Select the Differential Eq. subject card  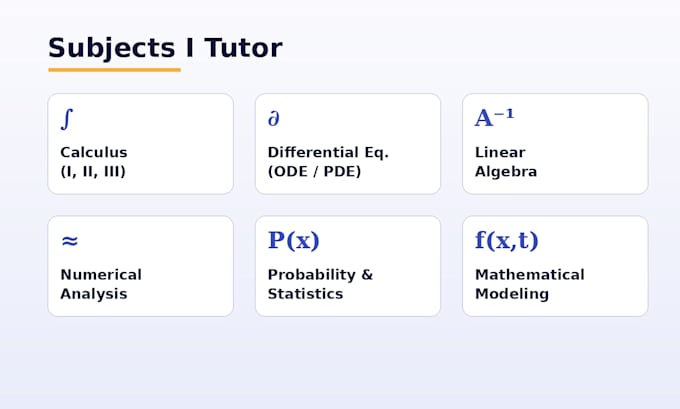348,144
